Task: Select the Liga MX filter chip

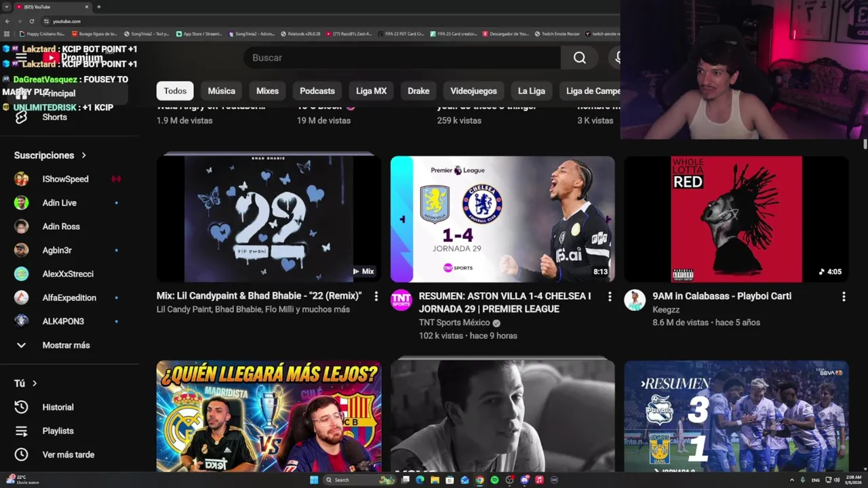Action: coord(371,91)
